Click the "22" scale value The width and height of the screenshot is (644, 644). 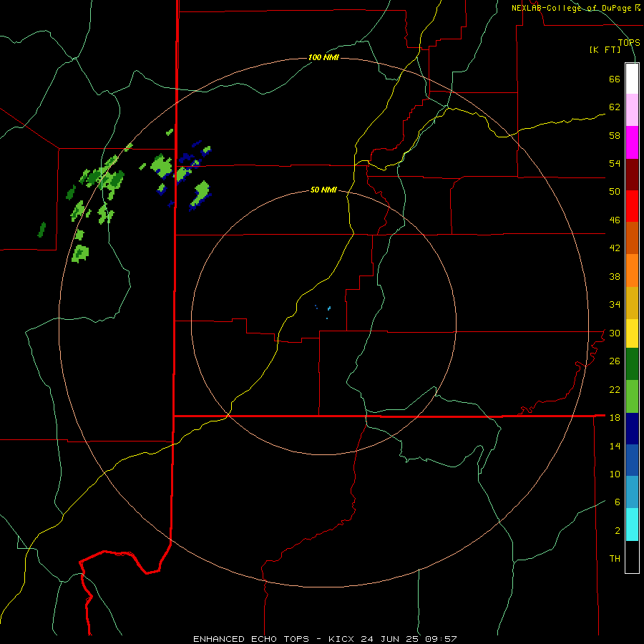coord(615,389)
